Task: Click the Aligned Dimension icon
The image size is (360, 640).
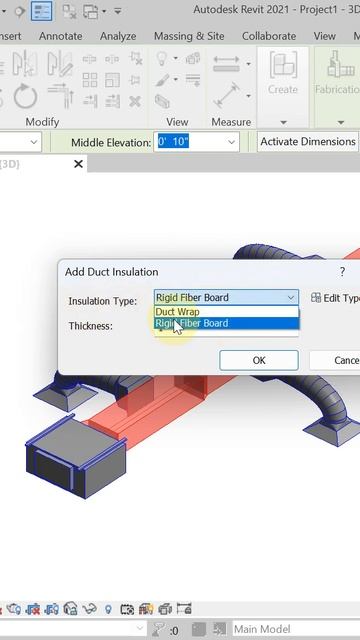Action: [x=226, y=96]
